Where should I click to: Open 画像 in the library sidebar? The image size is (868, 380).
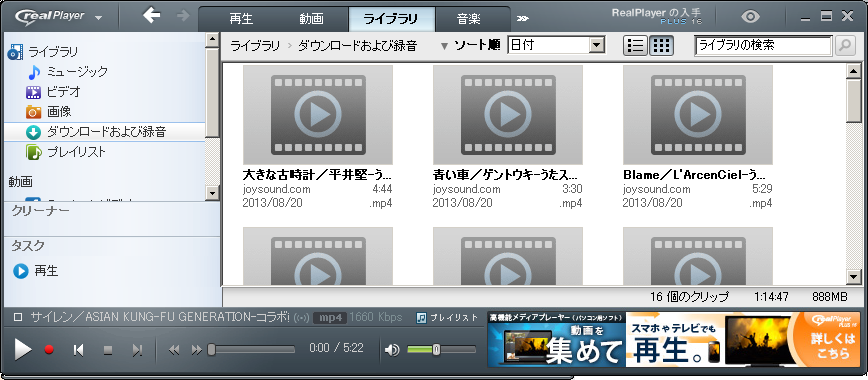59,111
